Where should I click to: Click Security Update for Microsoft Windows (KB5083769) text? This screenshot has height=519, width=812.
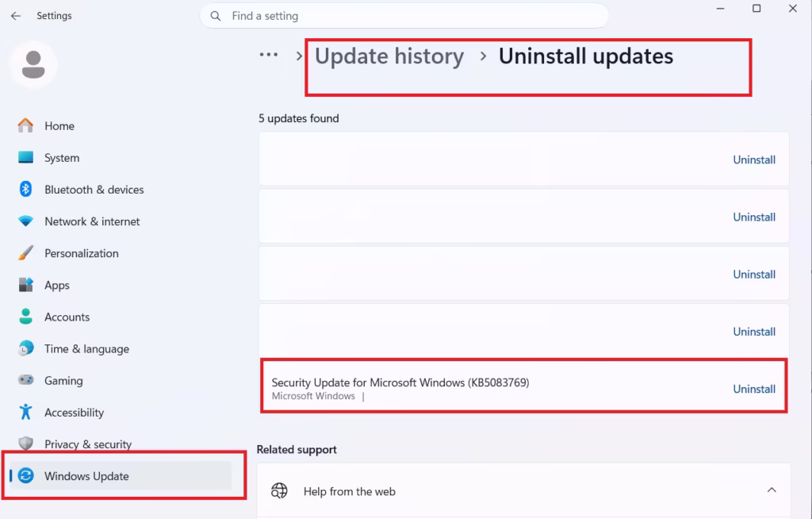coord(400,383)
